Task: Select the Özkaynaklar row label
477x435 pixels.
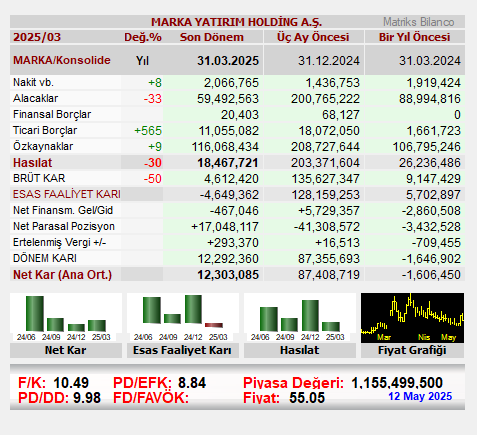Action: [x=43, y=146]
